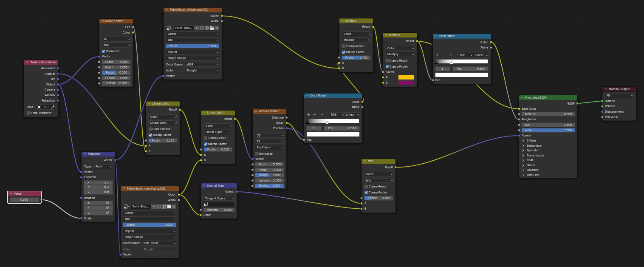Image resolution: width=644 pixels, height=267 pixels.
Task: Click the image datablock browser icon in Paint-Brush_normal node
Action: click(125, 207)
